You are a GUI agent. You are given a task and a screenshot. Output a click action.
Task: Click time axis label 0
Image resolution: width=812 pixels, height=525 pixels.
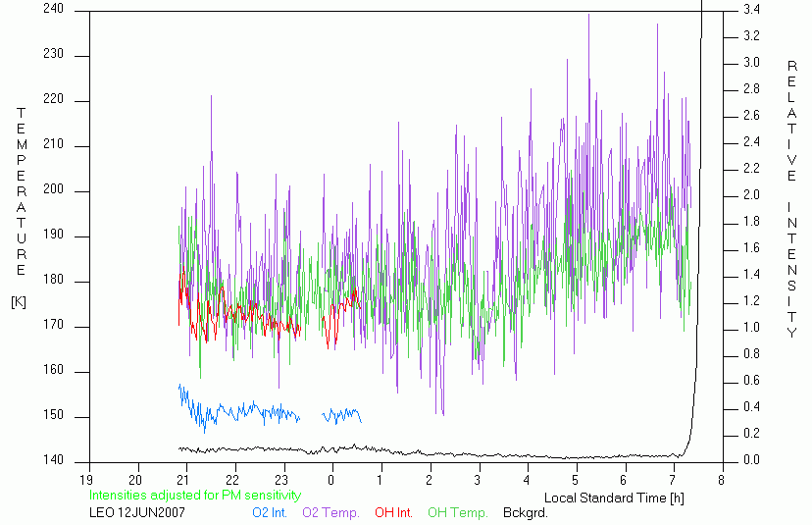pyautogui.click(x=330, y=481)
